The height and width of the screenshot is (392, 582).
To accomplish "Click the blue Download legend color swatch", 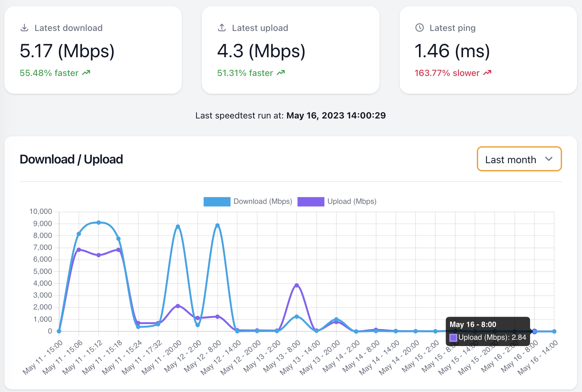I will pyautogui.click(x=217, y=201).
